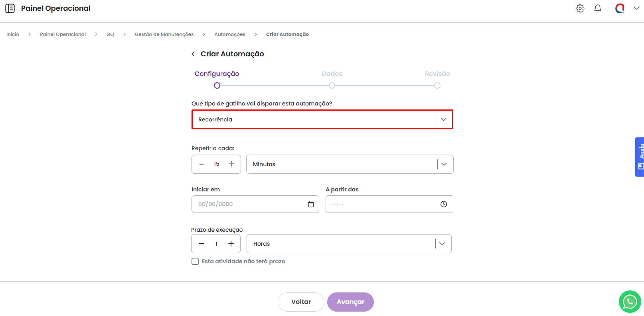This screenshot has width=644, height=316.
Task: Toggle the sidebar panel icon
Action: point(10,8)
